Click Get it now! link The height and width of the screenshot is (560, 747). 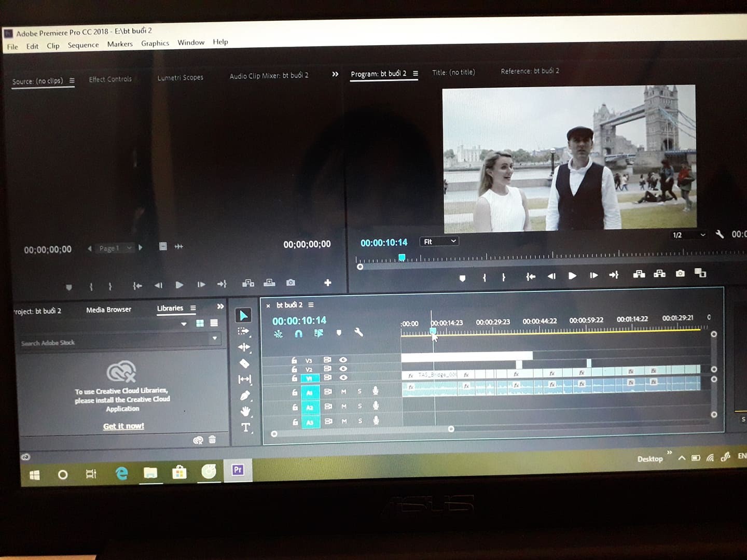coord(123,426)
